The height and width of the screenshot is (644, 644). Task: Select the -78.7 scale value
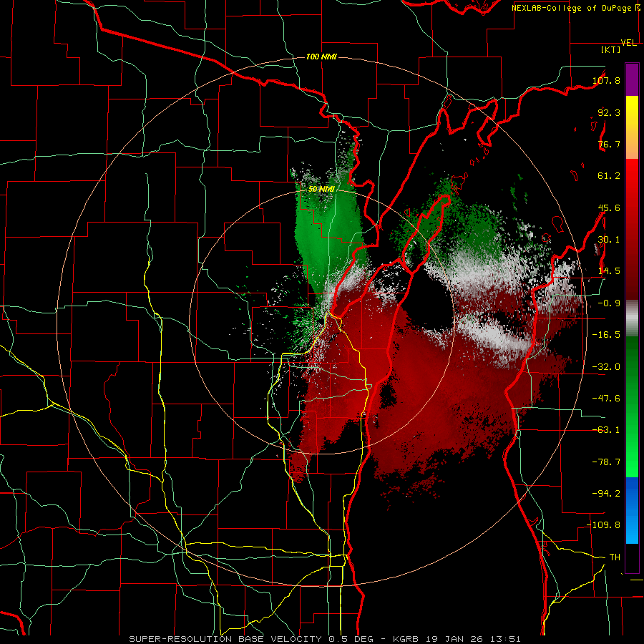click(x=606, y=462)
